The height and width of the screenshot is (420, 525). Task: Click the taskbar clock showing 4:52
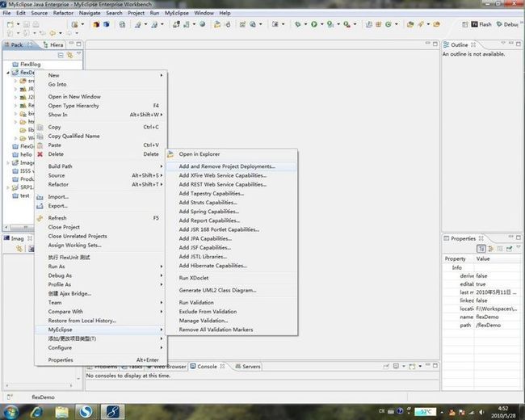pyautogui.click(x=503, y=412)
